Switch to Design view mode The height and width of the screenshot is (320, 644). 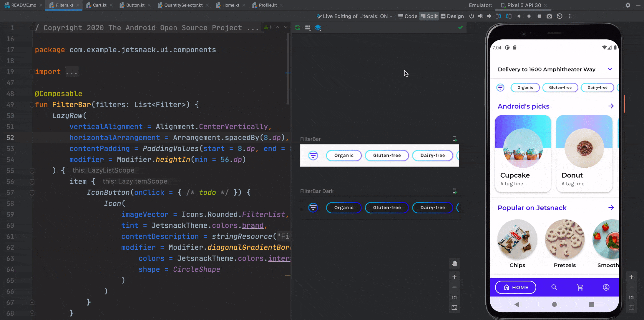pyautogui.click(x=452, y=16)
